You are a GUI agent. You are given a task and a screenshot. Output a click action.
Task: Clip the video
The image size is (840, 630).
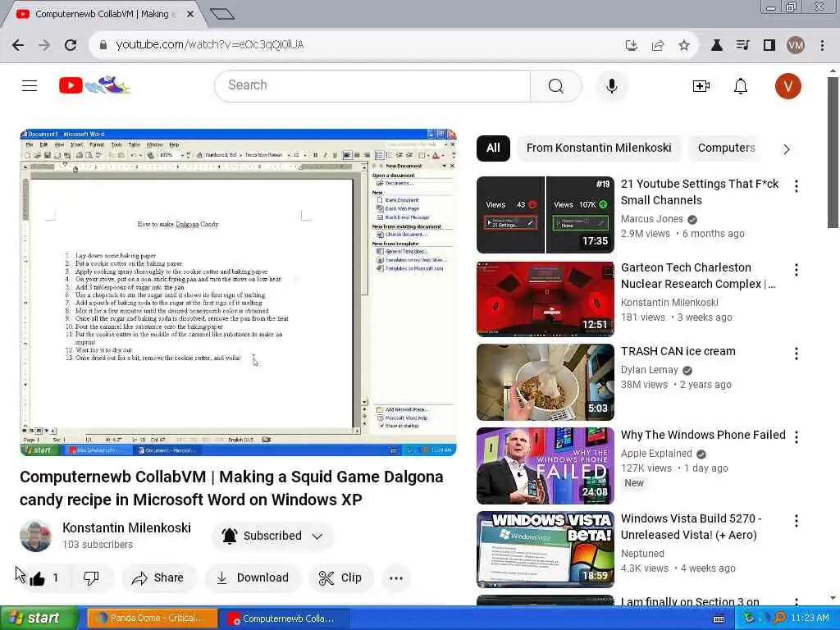point(340,578)
